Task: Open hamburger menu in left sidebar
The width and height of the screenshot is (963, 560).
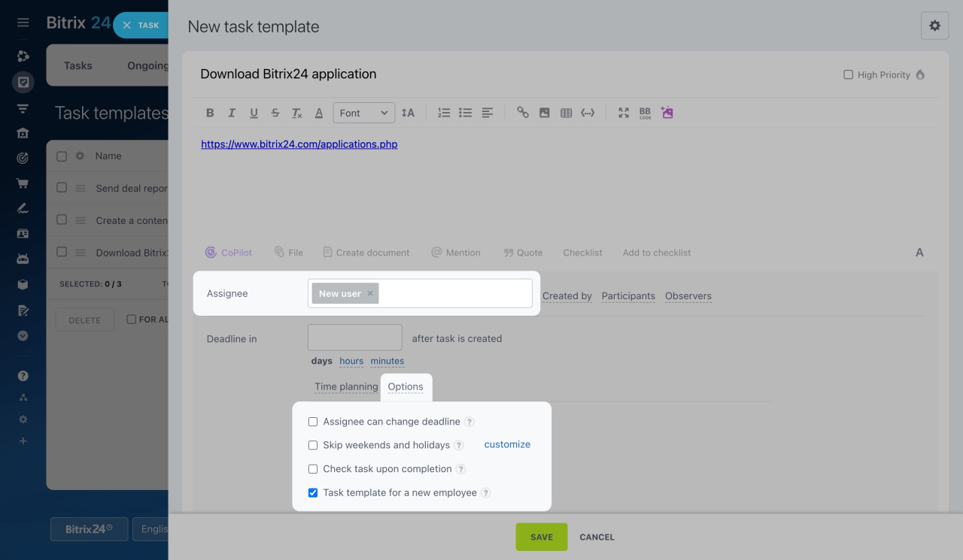Action: tap(23, 23)
